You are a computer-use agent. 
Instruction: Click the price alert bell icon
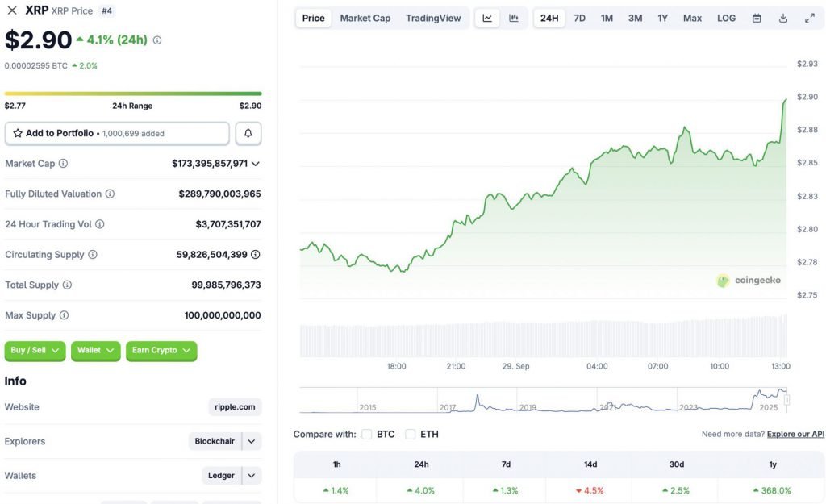coord(248,133)
